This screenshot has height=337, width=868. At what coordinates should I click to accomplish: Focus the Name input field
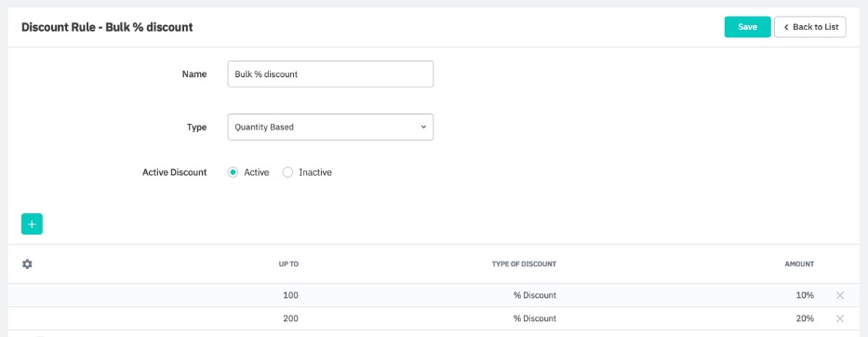[x=330, y=74]
